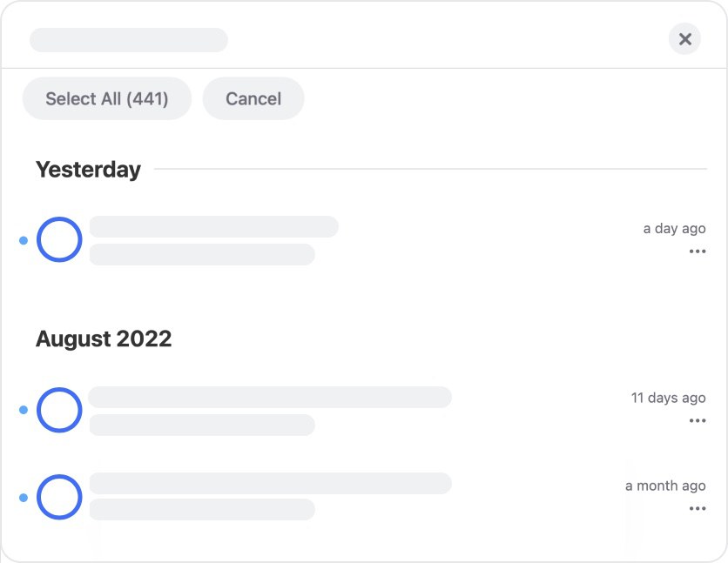Select the circle checkbox on yesterday's notification
Viewport: 728px width, 563px height.
pos(59,239)
